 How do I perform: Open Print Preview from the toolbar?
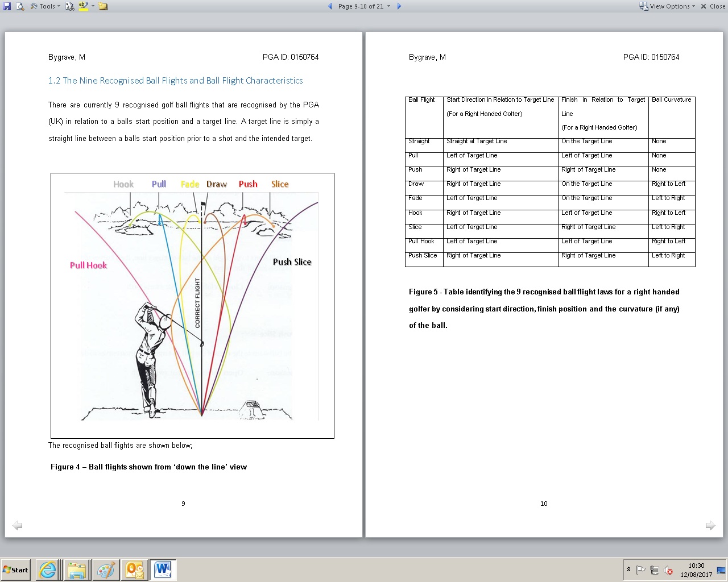19,6
